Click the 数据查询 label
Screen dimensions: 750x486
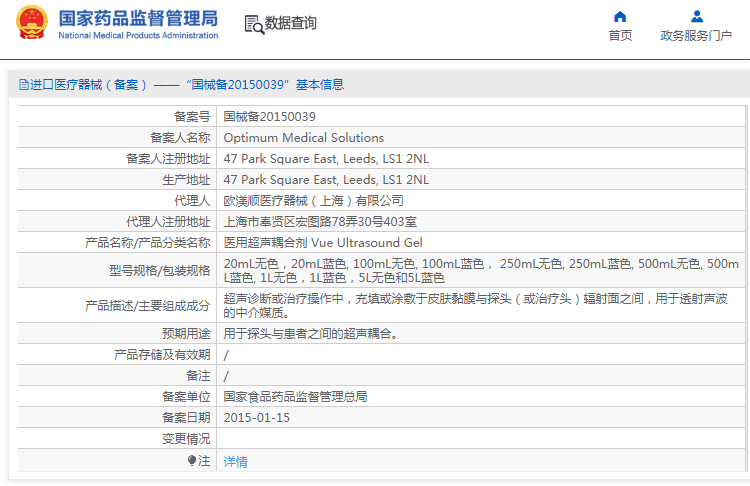coord(290,22)
